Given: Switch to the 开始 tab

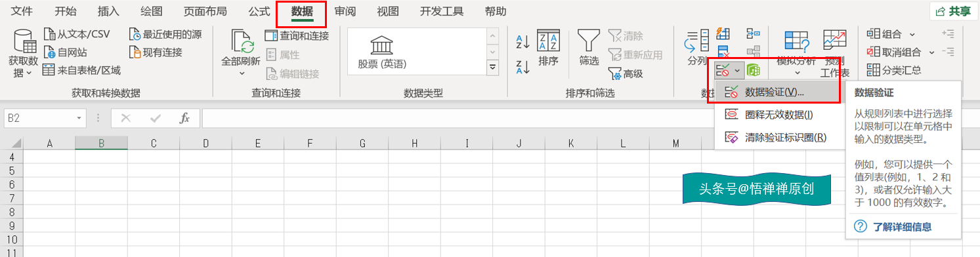Looking at the screenshot, I should point(65,11).
